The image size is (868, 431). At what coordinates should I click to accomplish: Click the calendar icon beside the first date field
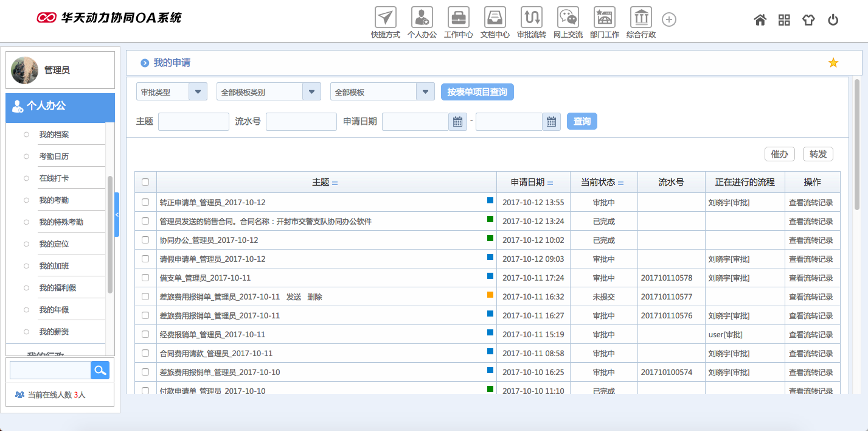tap(457, 122)
